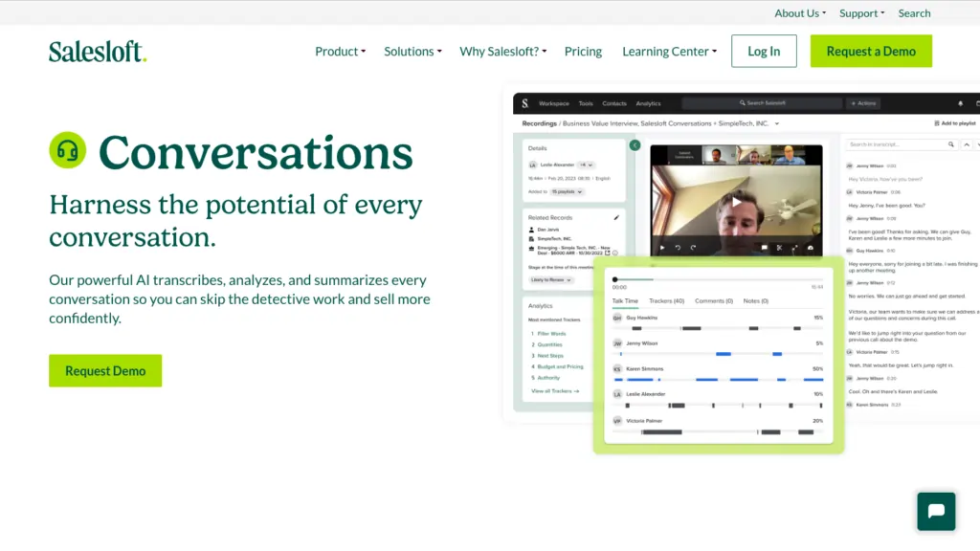Click the Next Steps tracker link

tap(550, 356)
